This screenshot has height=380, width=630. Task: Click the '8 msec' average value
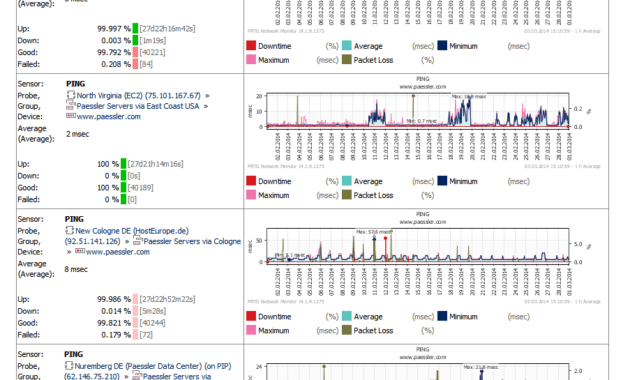click(76, 270)
